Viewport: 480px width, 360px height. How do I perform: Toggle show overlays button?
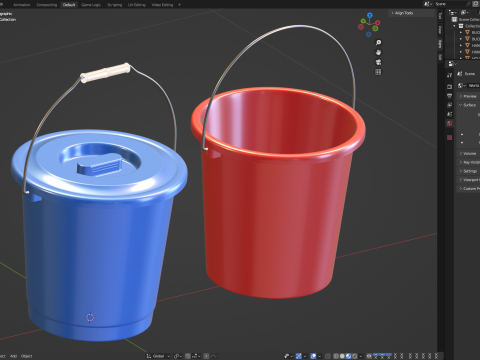(x=313, y=356)
